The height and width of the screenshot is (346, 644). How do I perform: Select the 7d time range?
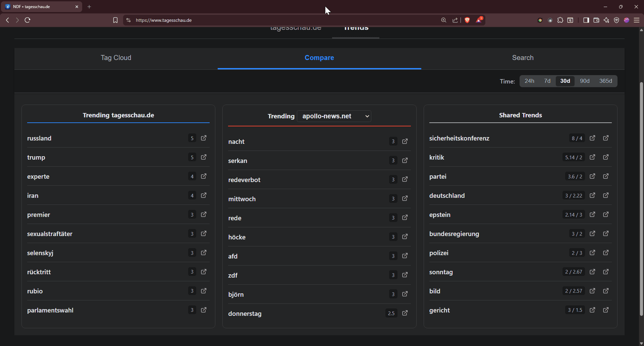[547, 81]
